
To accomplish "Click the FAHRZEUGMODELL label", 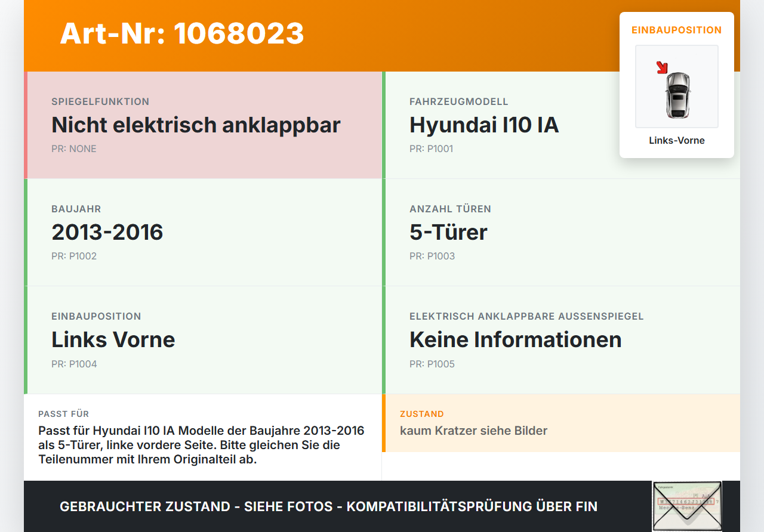I will pyautogui.click(x=459, y=102).
